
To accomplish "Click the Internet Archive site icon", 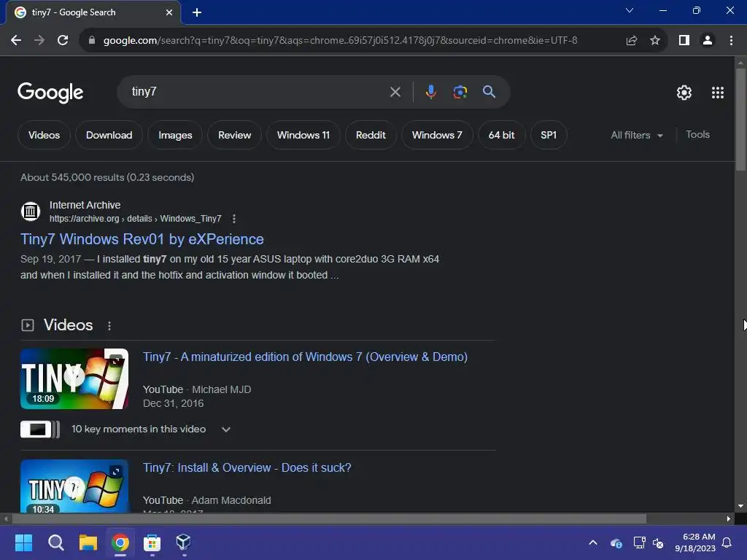I will [31, 211].
